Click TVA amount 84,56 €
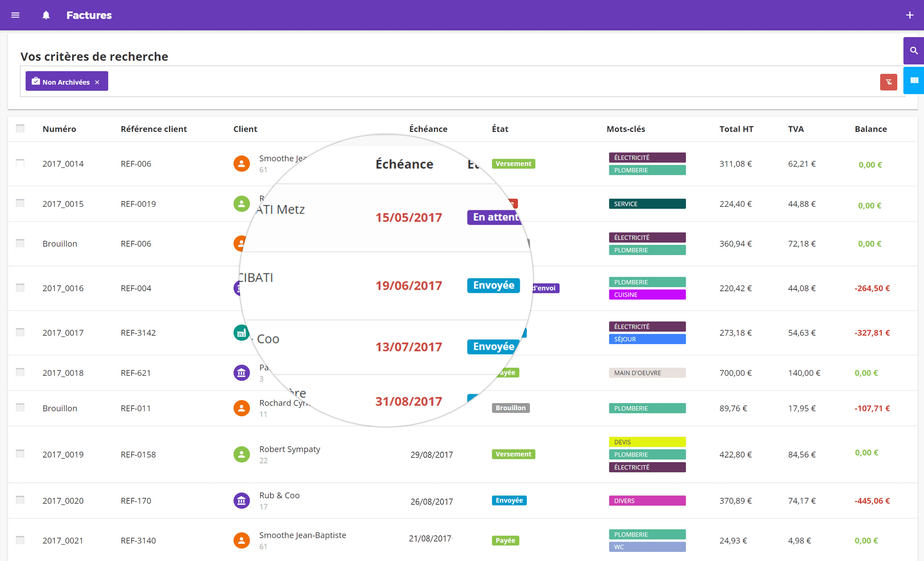This screenshot has width=924, height=561. pos(802,455)
